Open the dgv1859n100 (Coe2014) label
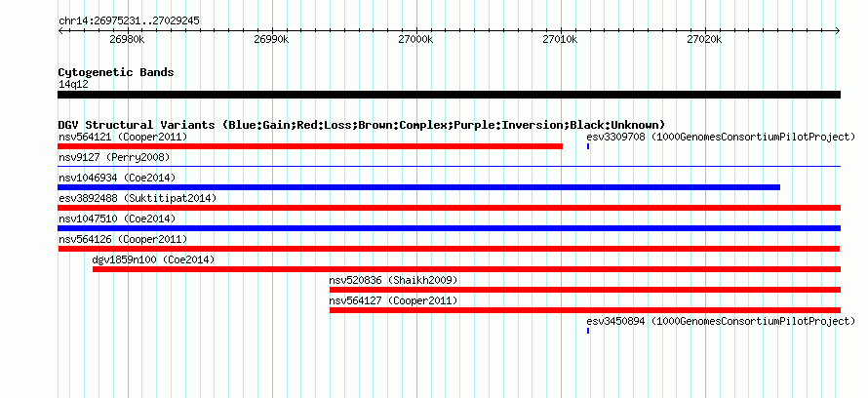The height and width of the screenshot is (398, 868). [154, 259]
